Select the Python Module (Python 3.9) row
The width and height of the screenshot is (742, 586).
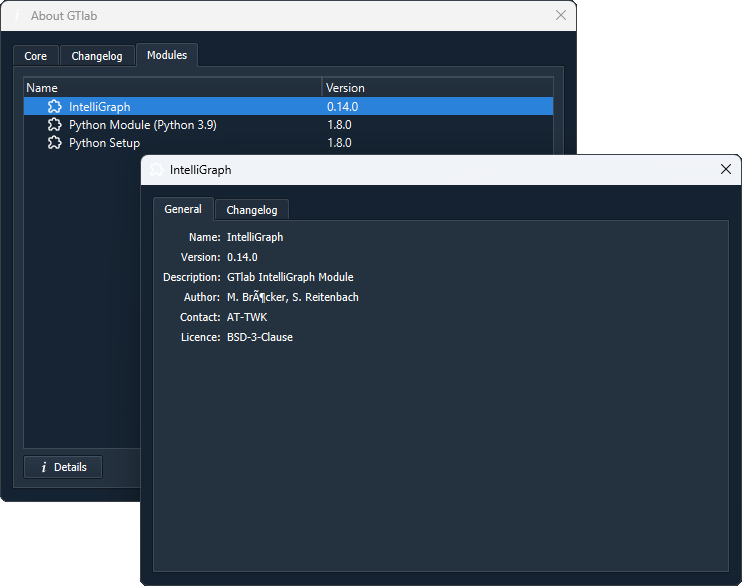click(x=288, y=124)
